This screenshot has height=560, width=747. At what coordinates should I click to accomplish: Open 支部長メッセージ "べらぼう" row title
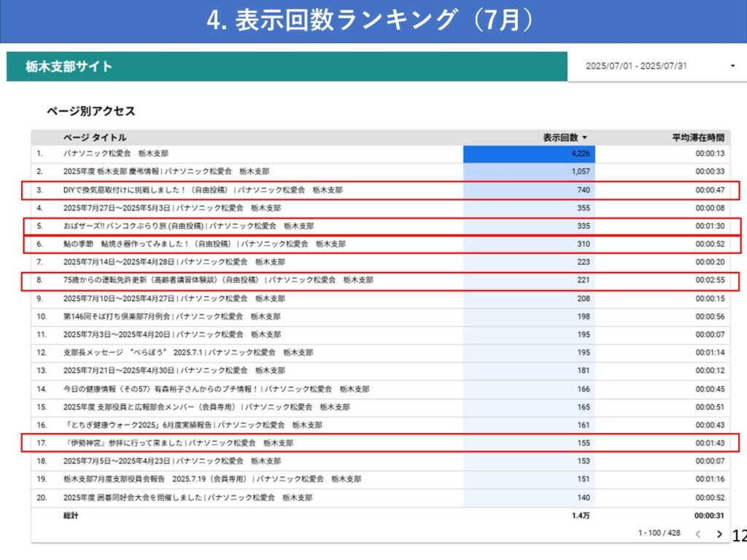pyautogui.click(x=187, y=352)
